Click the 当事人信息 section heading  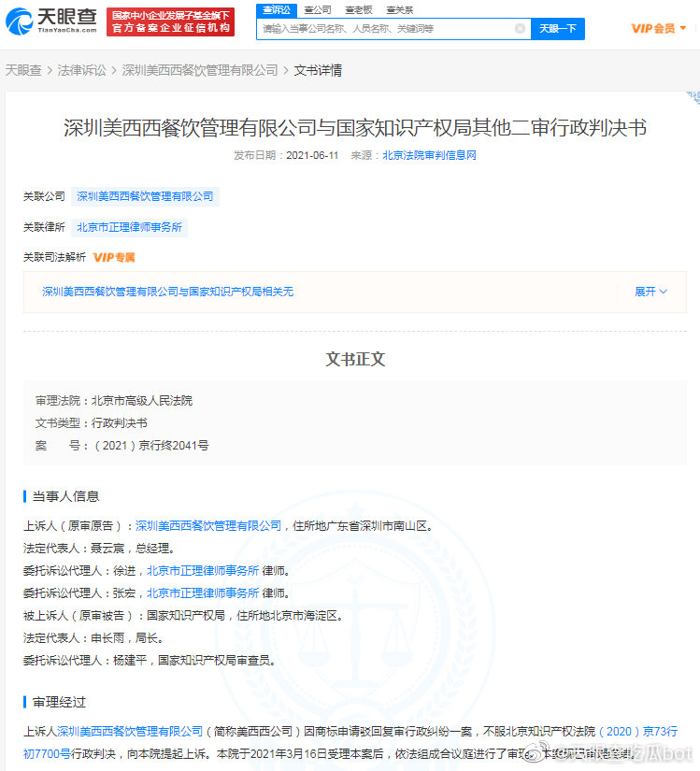[65, 496]
